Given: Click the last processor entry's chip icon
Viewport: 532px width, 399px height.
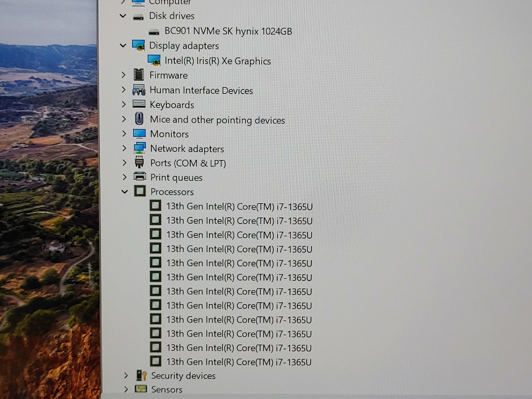Looking at the screenshot, I should (156, 361).
